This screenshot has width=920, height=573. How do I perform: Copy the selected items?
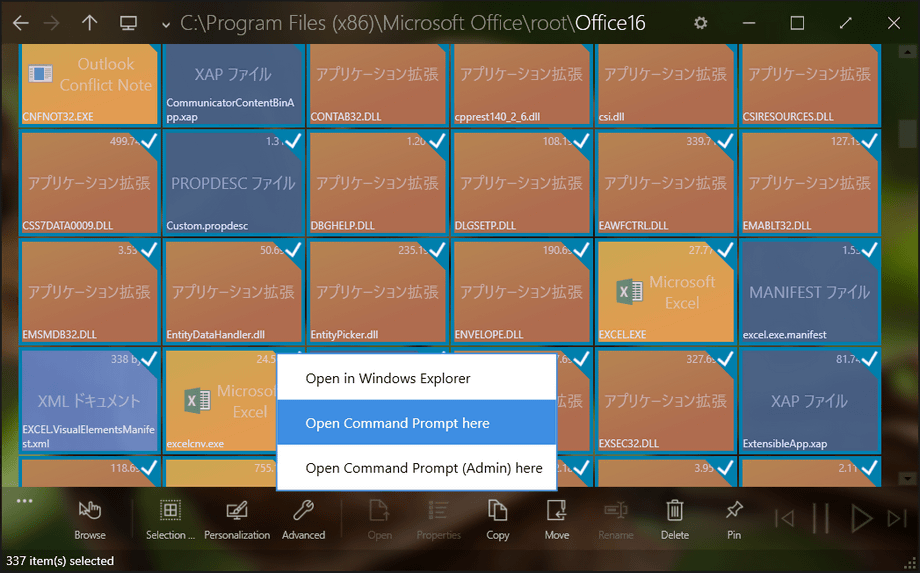pos(498,520)
